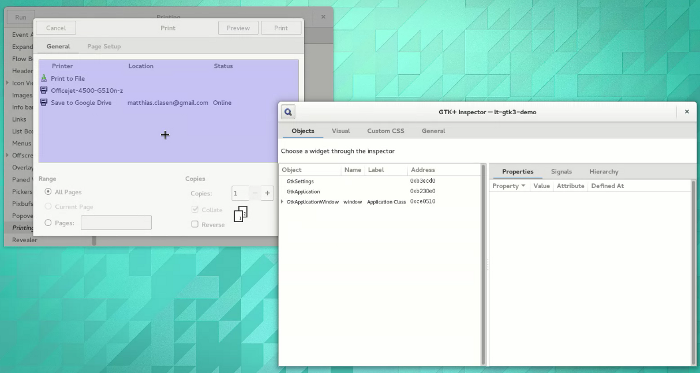Click the Copies number field

[240, 193]
